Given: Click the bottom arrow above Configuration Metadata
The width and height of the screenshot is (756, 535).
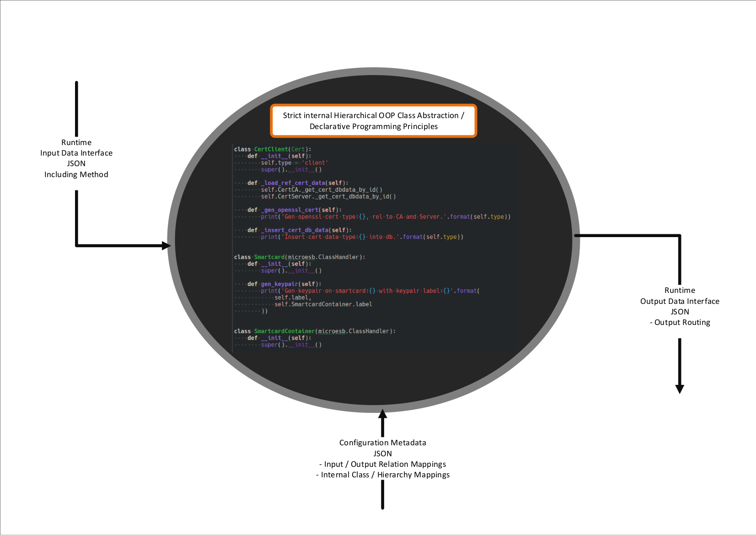Looking at the screenshot, I should (x=382, y=423).
